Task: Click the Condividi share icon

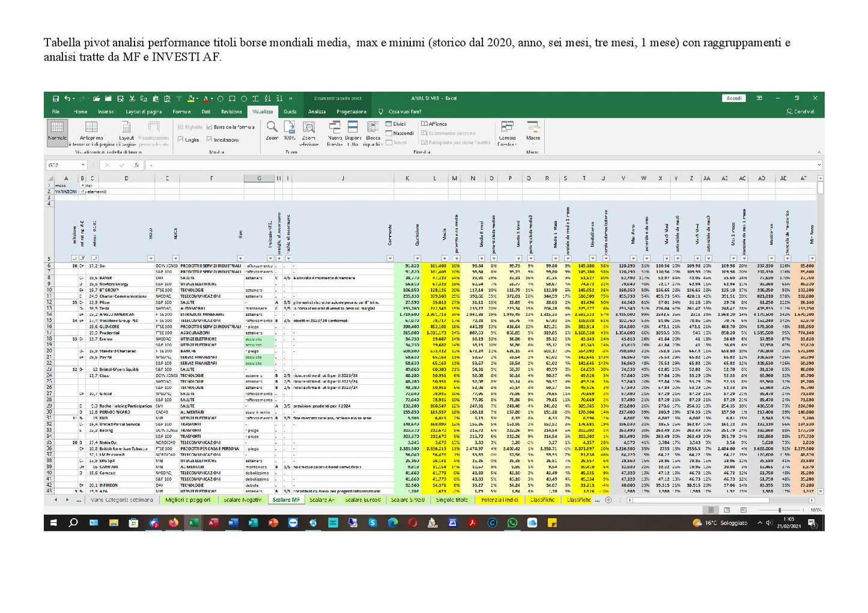Action: coord(801,112)
